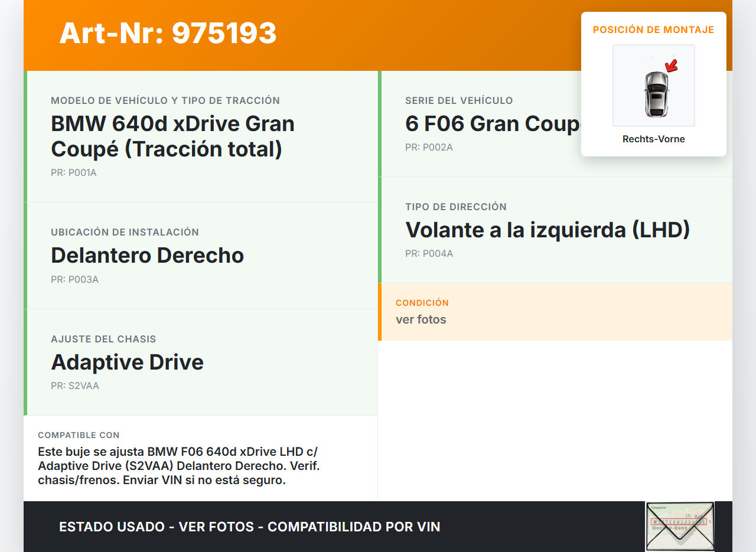
Task: Click the PR: P003A code
Action: pos(74,279)
